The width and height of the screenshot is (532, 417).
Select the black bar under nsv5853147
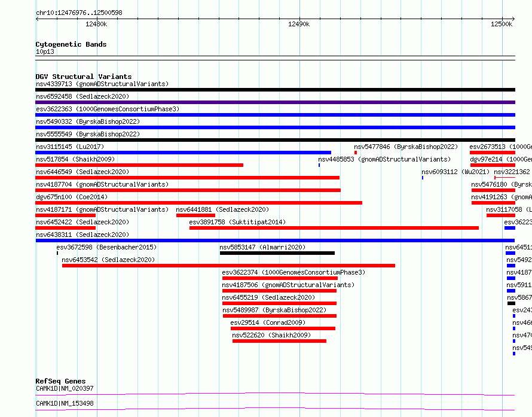(x=277, y=253)
